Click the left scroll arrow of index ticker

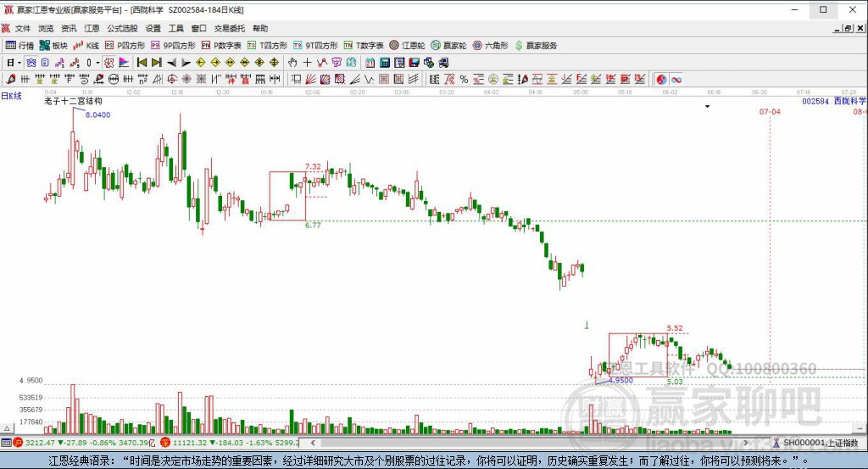click(313, 443)
